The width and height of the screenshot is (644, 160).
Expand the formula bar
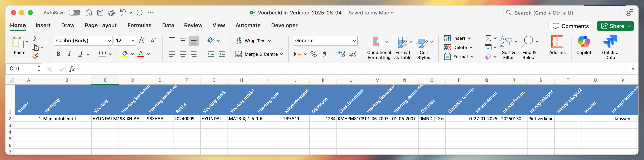633,69
